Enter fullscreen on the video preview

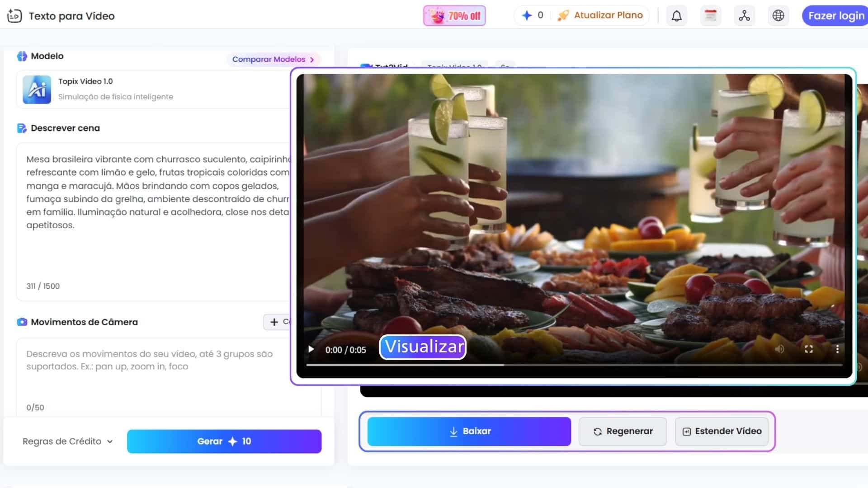click(810, 348)
